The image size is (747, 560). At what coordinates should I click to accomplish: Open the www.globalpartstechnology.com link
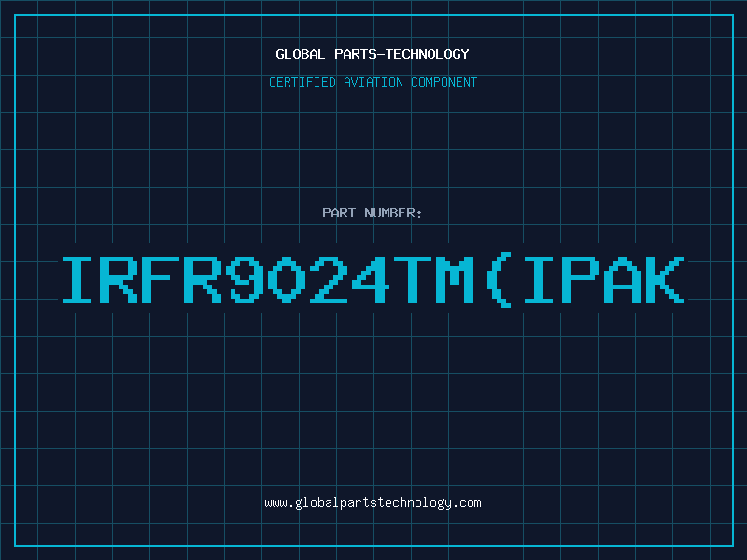click(x=373, y=503)
